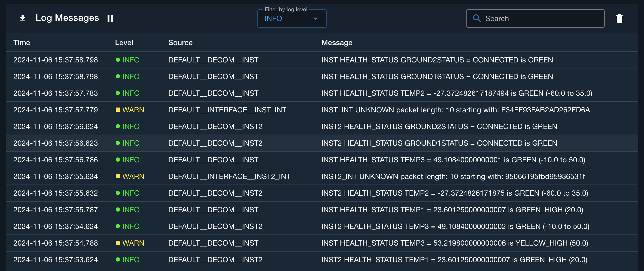Screen dimensions: 644x271
Task: Click INST2 TEMP3 = 49.10840000000002 message
Action: (455, 226)
